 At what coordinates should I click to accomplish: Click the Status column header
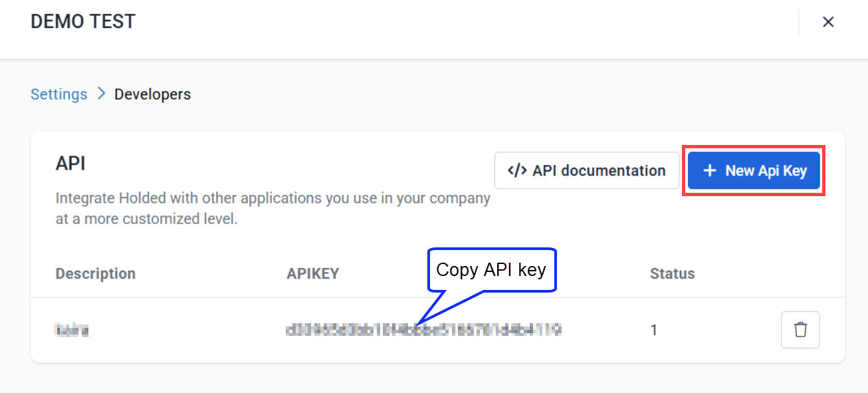(x=672, y=273)
